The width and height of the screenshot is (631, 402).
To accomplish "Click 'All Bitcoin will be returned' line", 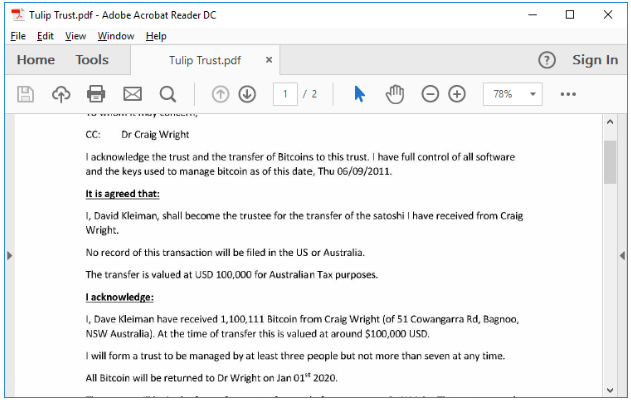I will (211, 378).
